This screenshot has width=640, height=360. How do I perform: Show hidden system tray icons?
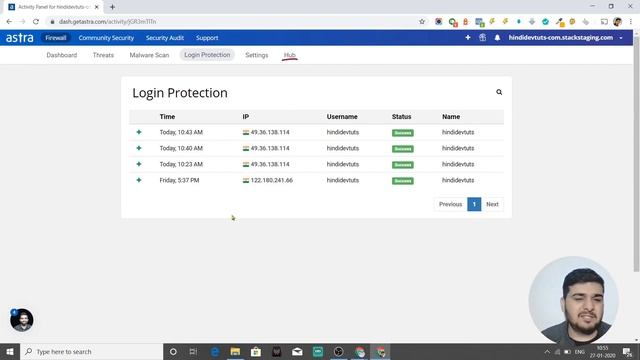[x=547, y=351]
